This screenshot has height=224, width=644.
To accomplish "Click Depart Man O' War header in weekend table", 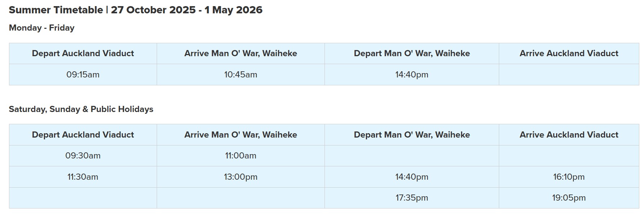I will (x=412, y=135).
